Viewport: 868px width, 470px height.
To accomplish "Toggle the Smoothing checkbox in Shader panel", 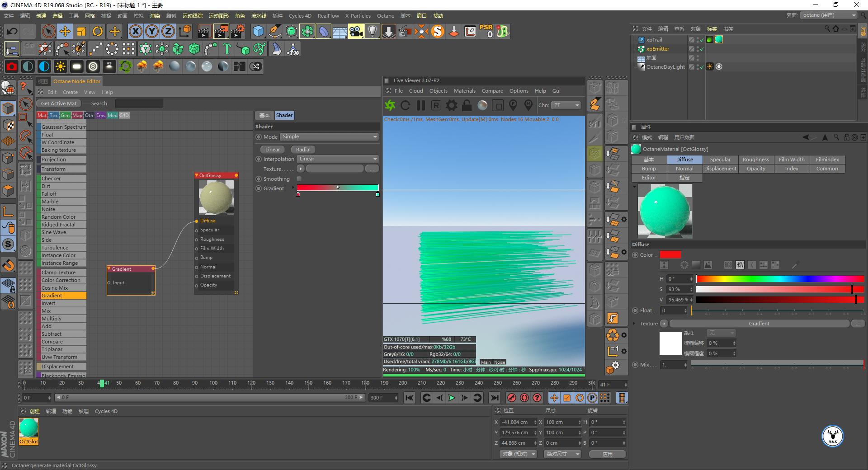I will pyautogui.click(x=299, y=179).
